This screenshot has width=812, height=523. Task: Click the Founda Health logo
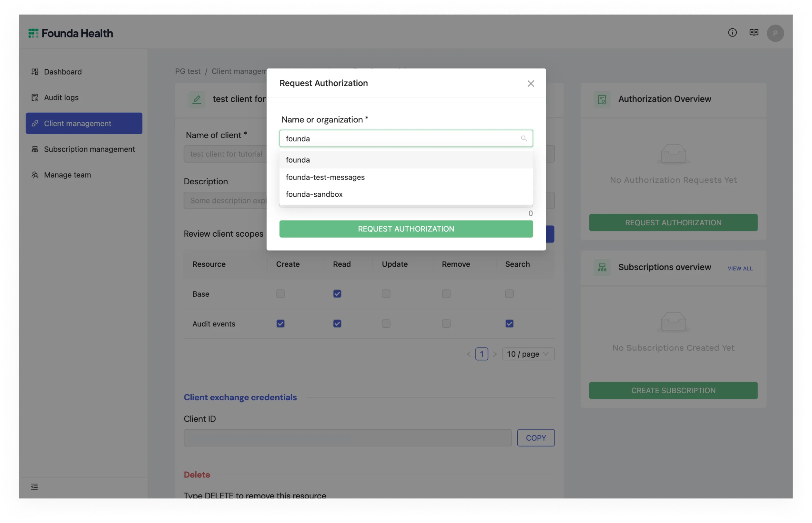point(70,33)
